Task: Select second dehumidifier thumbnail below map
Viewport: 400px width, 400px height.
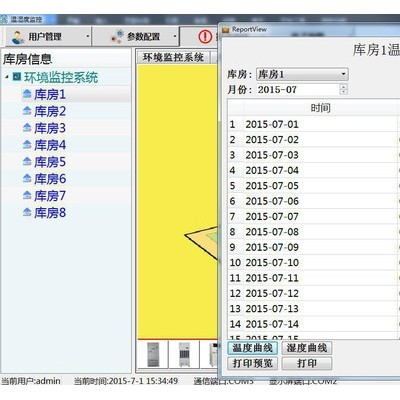Action: [x=184, y=354]
